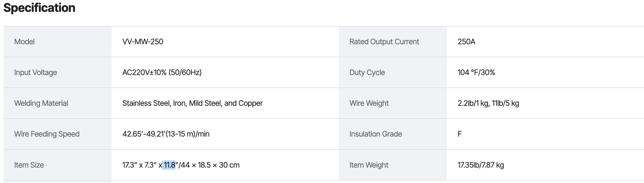The height and width of the screenshot is (183, 644).
Task: Click the 42.65'-49.21'(13-15 m)/min value
Action: [166, 134]
